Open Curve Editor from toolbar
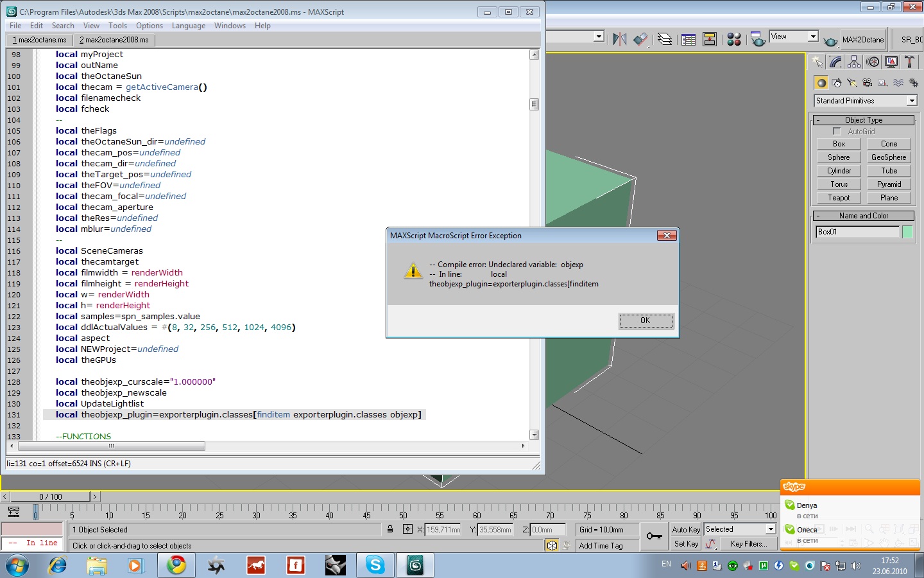This screenshot has width=924, height=578. click(x=689, y=39)
